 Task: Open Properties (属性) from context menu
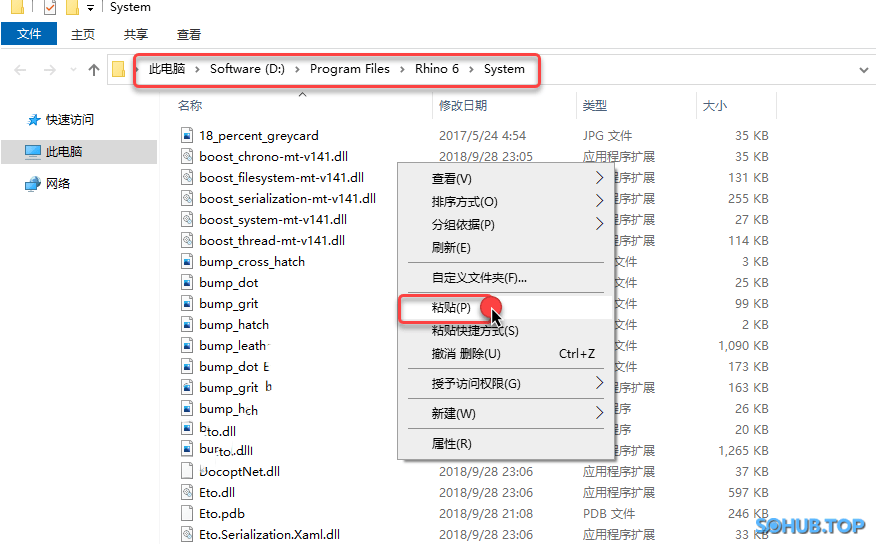451,443
